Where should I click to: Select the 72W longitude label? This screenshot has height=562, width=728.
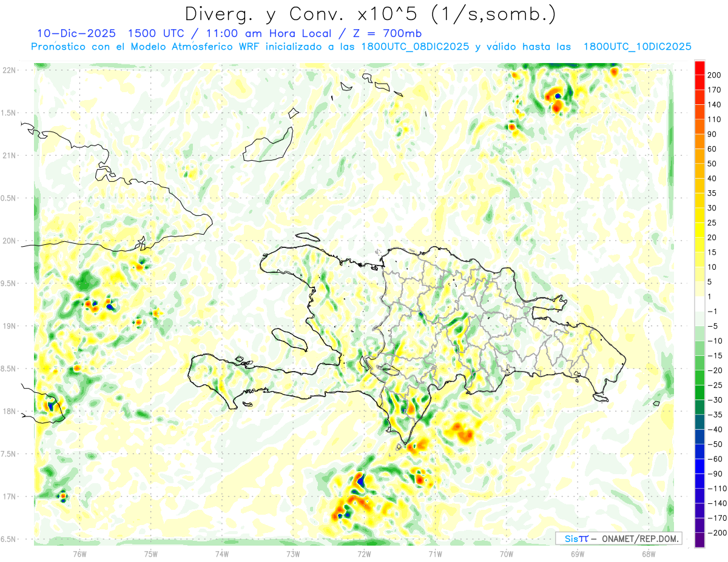[x=364, y=553]
